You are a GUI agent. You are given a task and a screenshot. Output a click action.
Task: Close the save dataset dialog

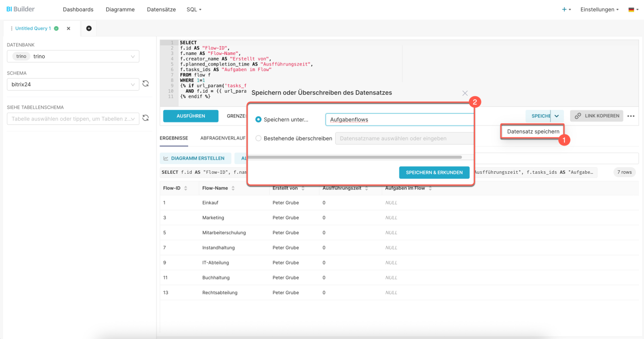pos(465,93)
